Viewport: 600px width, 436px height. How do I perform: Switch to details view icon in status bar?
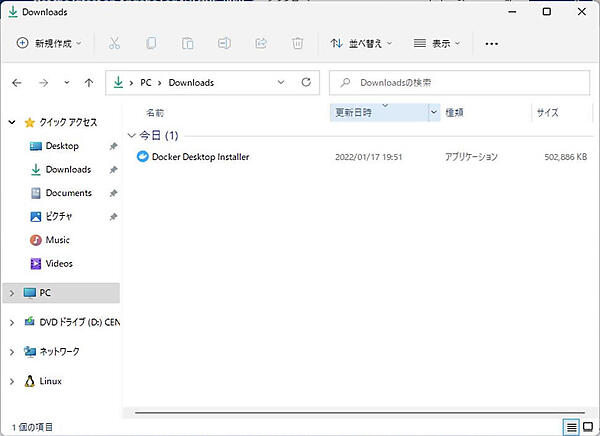(571, 427)
